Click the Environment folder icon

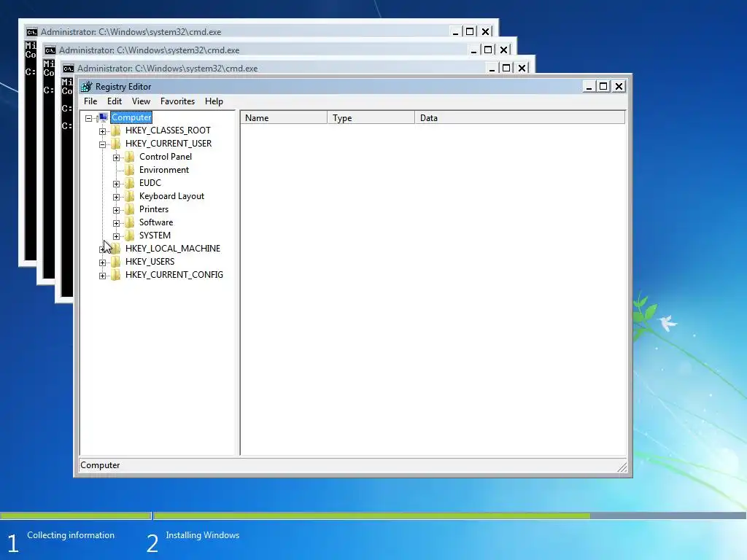tap(130, 170)
